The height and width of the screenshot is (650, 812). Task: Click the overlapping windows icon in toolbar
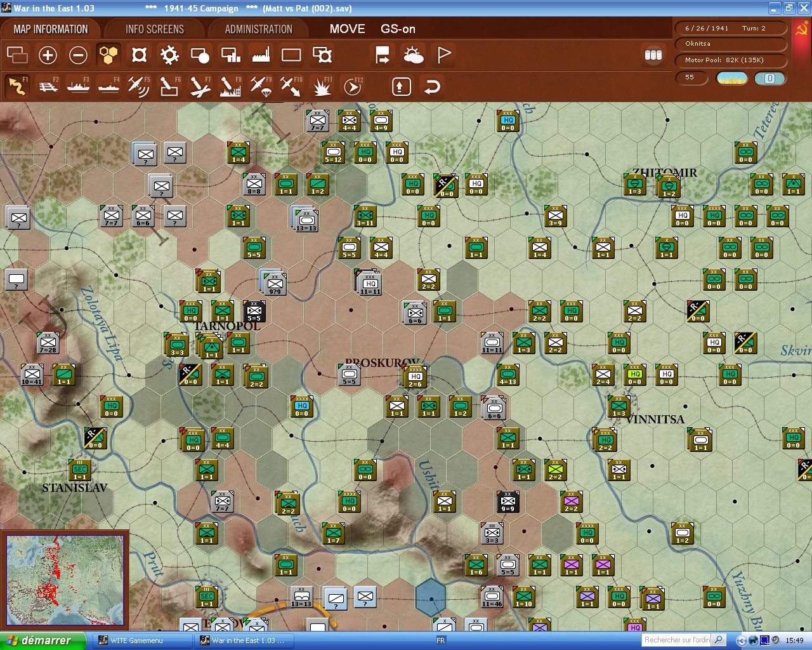click(17, 55)
